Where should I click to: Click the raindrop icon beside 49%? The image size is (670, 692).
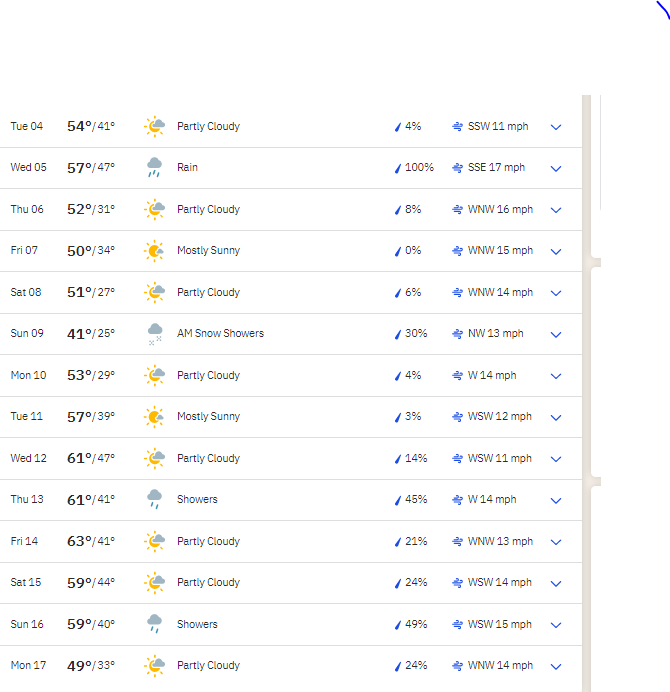pyautogui.click(x=398, y=625)
